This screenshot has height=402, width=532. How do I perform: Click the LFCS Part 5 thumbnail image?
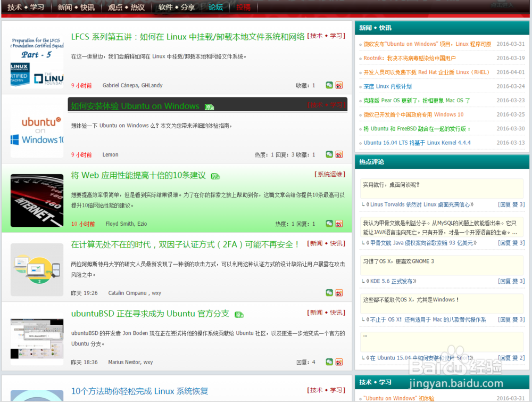(37, 62)
